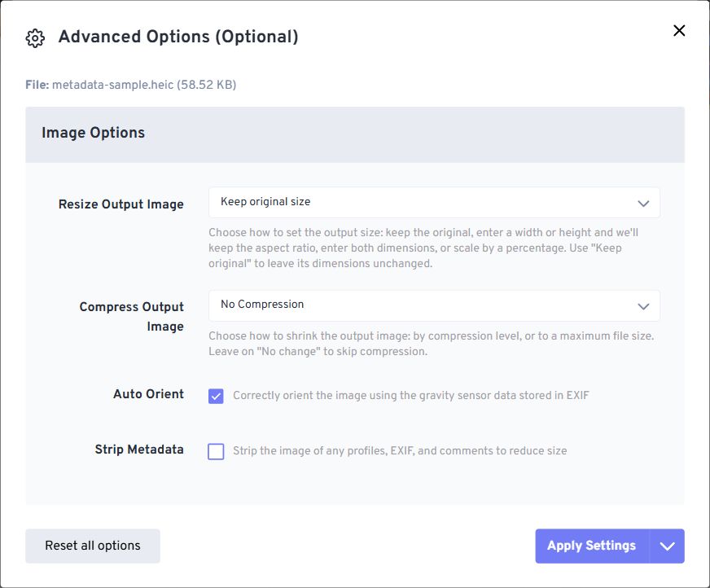Close the Advanced Options dialog
Image resolution: width=710 pixels, height=588 pixels.
679,31
